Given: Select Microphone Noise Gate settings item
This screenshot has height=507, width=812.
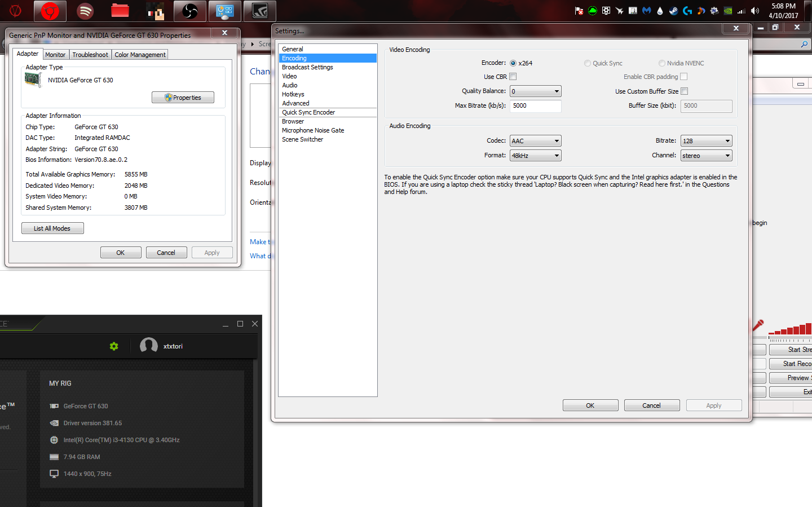Looking at the screenshot, I should (328, 130).
